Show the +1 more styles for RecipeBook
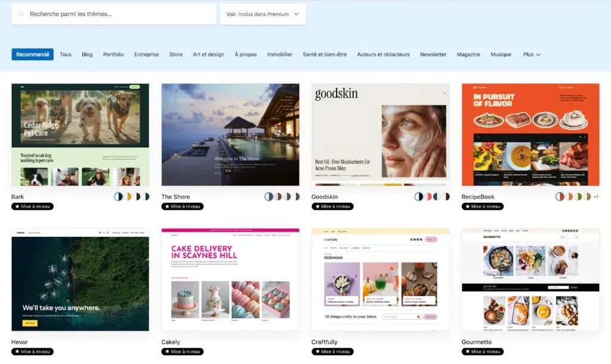The height and width of the screenshot is (364, 611). [596, 197]
